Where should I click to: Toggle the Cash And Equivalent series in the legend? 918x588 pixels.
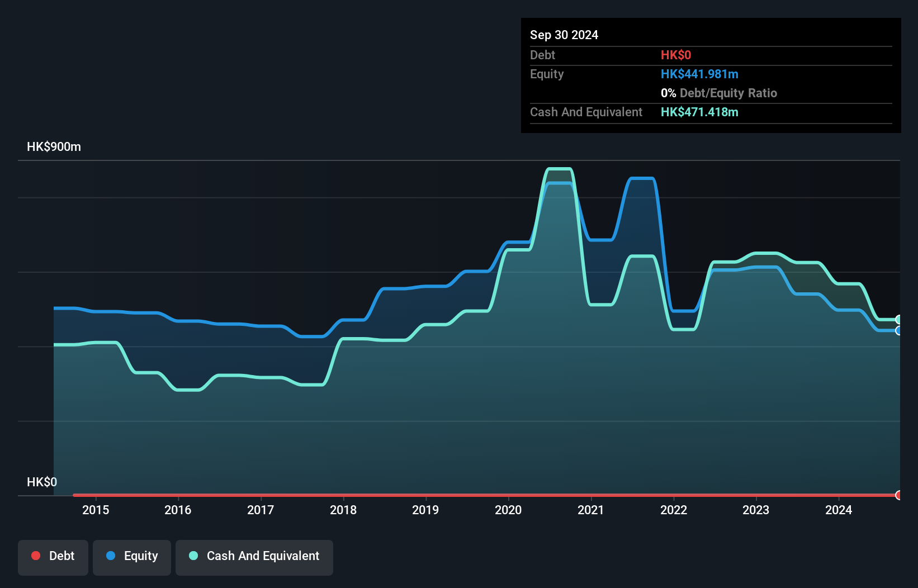point(254,557)
